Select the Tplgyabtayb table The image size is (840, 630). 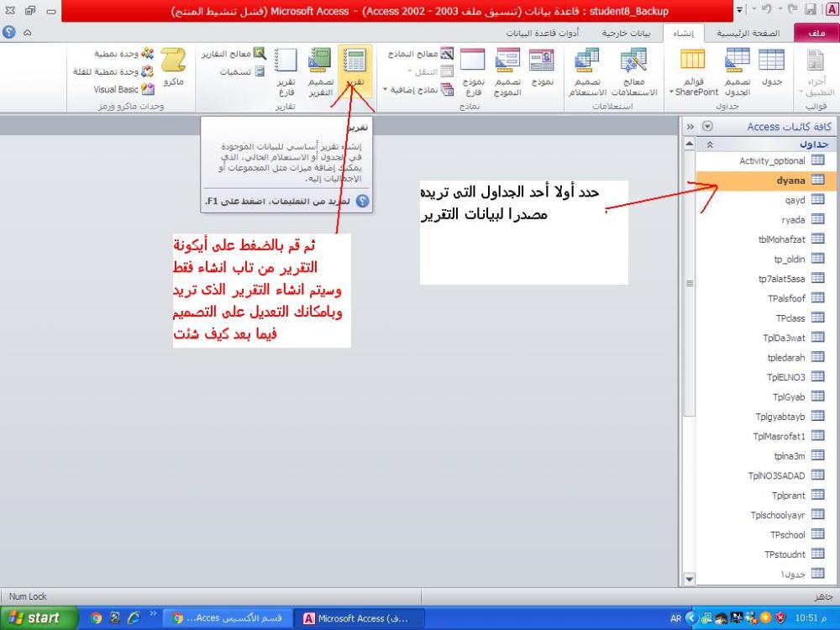[766, 417]
